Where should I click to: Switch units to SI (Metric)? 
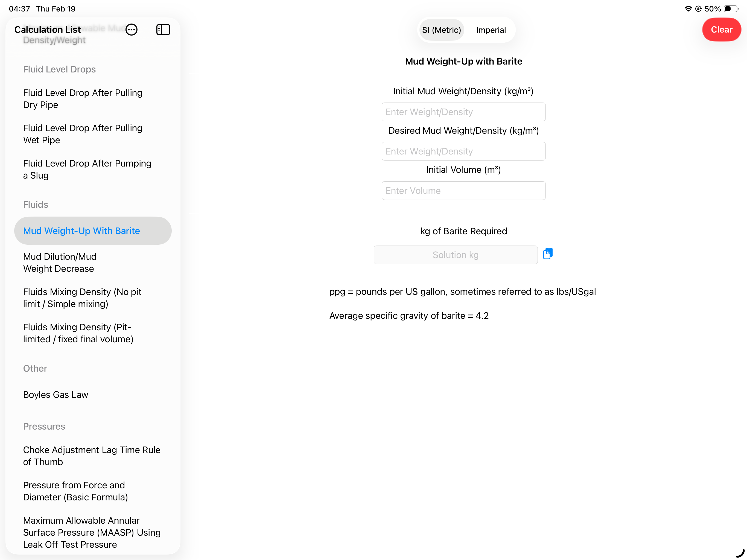(441, 30)
